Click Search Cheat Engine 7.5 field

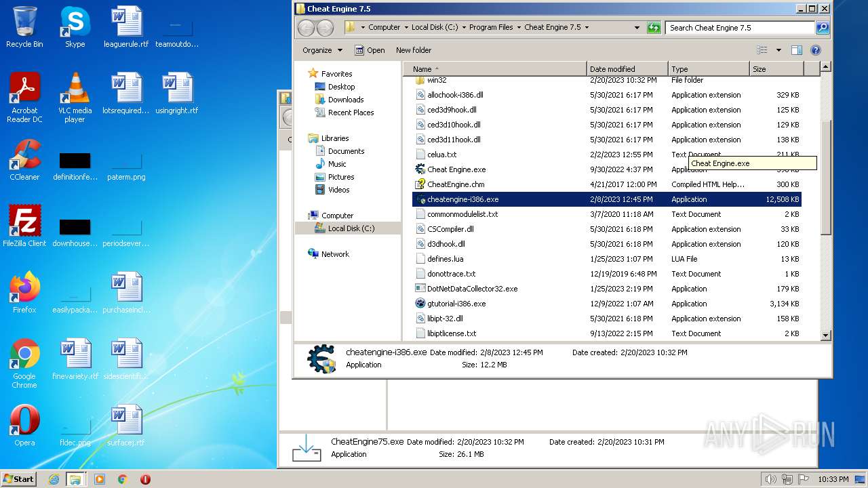point(741,28)
